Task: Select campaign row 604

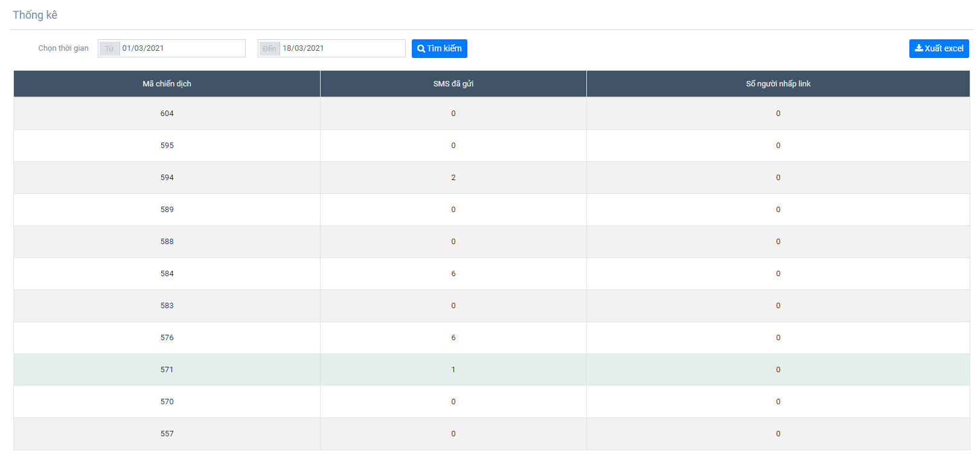Action: (x=167, y=114)
